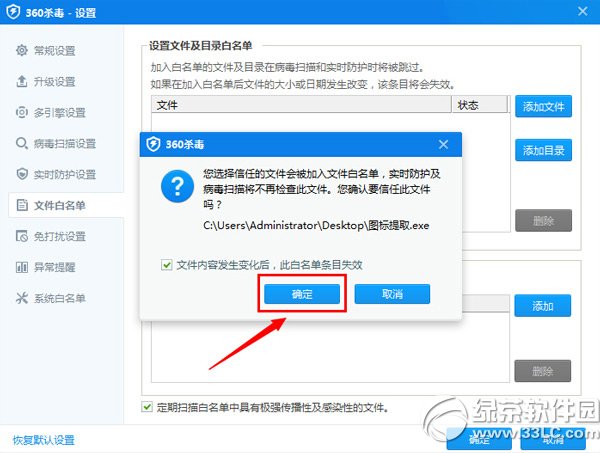Click the tools icon for 系统白名单
600x453 pixels.
pyautogui.click(x=22, y=298)
